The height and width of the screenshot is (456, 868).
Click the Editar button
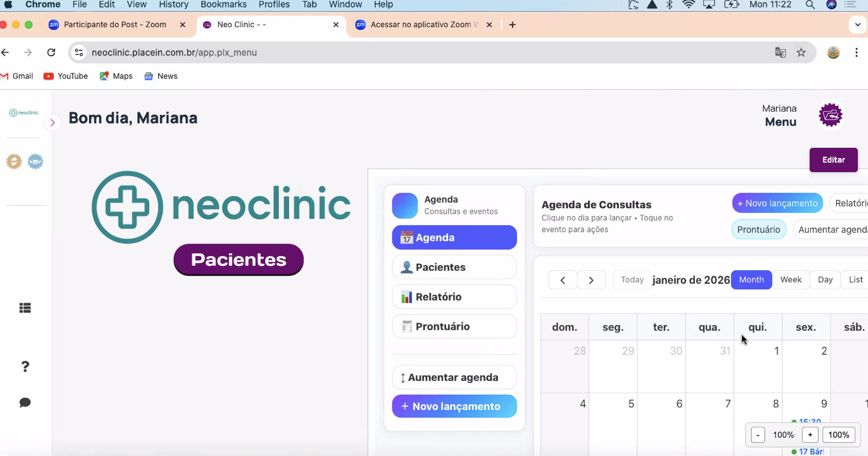(833, 160)
